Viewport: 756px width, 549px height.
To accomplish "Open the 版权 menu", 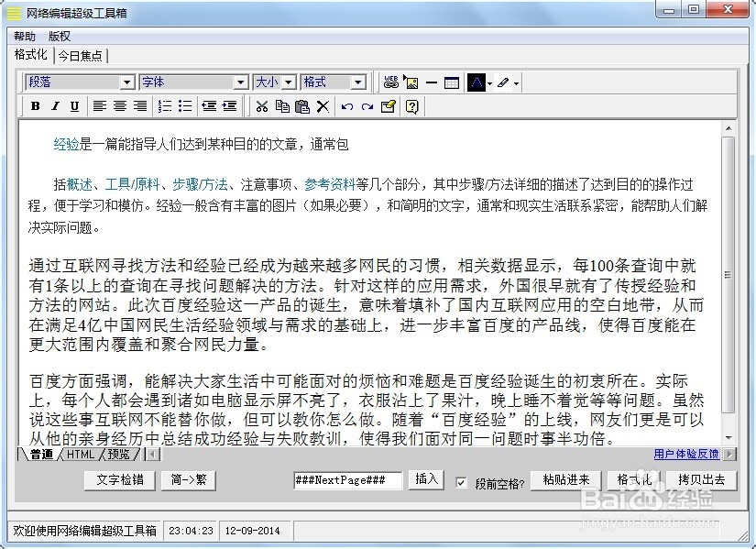I will click(x=60, y=36).
